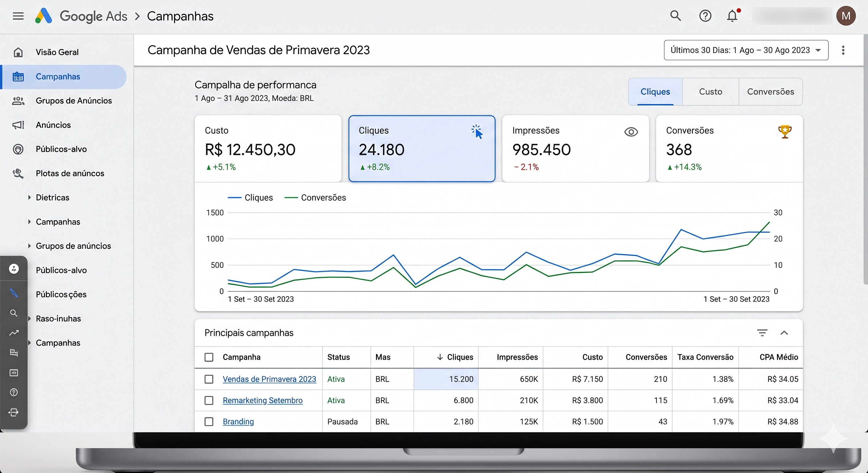
Task: Click the three-dot overflow menu button
Action: point(843,50)
